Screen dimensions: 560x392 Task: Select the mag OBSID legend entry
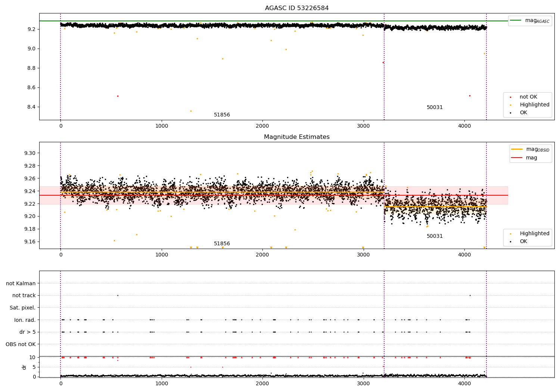pos(530,149)
